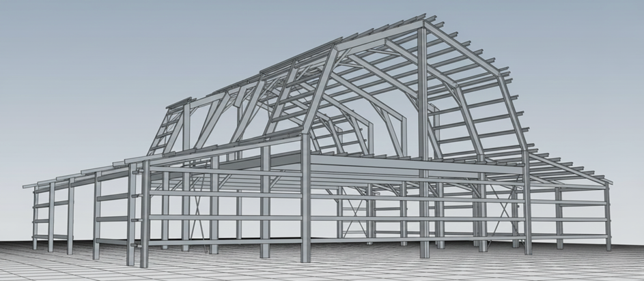
Task: Select the middle rail on right wall
Action: [x=567, y=220]
